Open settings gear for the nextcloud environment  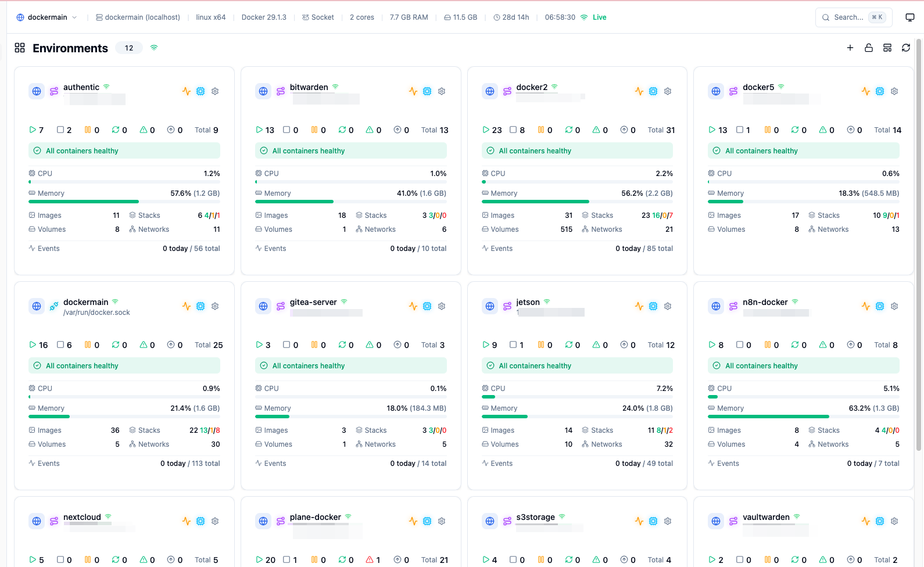(215, 521)
